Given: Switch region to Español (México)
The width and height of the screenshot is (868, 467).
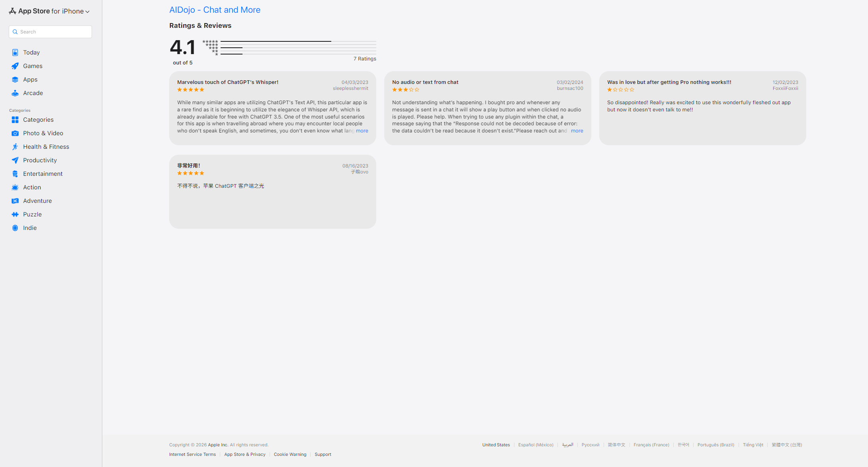Looking at the screenshot, I should 536,445.
